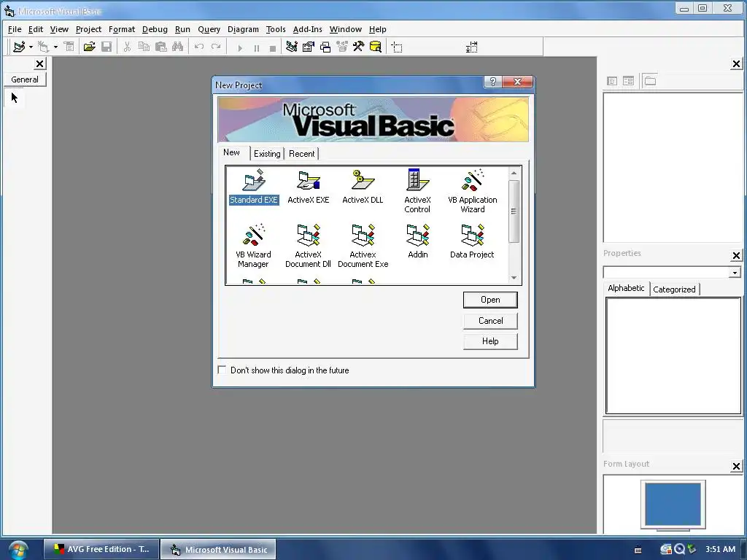The width and height of the screenshot is (747, 560).
Task: Click View Code icon in Project panel
Action: click(612, 81)
